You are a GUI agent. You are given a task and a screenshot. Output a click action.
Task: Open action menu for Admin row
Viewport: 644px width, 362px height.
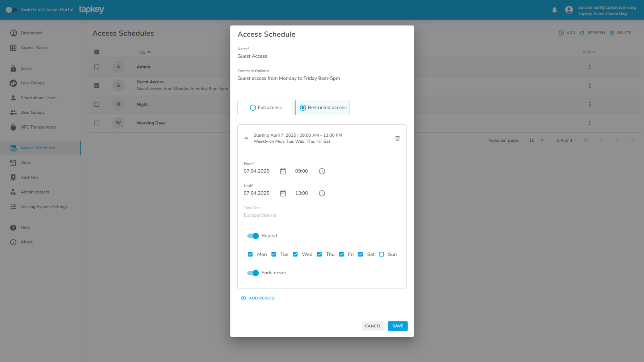pyautogui.click(x=590, y=67)
